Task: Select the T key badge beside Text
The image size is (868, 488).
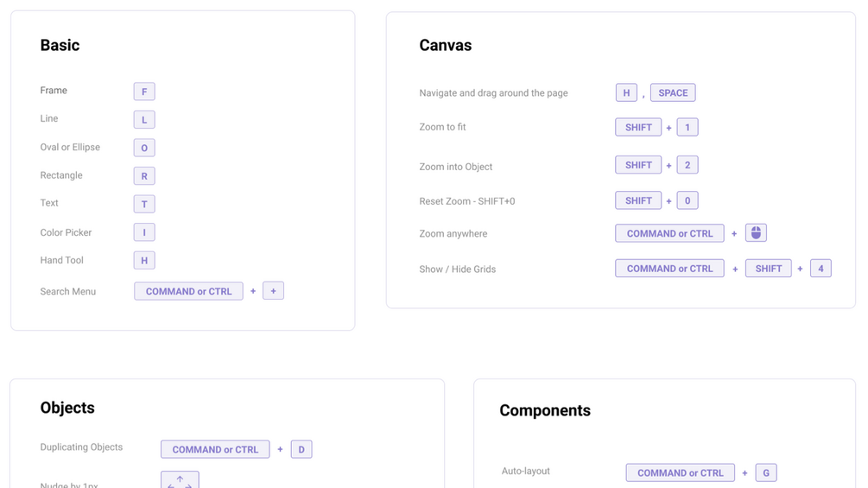Action: [x=144, y=204]
